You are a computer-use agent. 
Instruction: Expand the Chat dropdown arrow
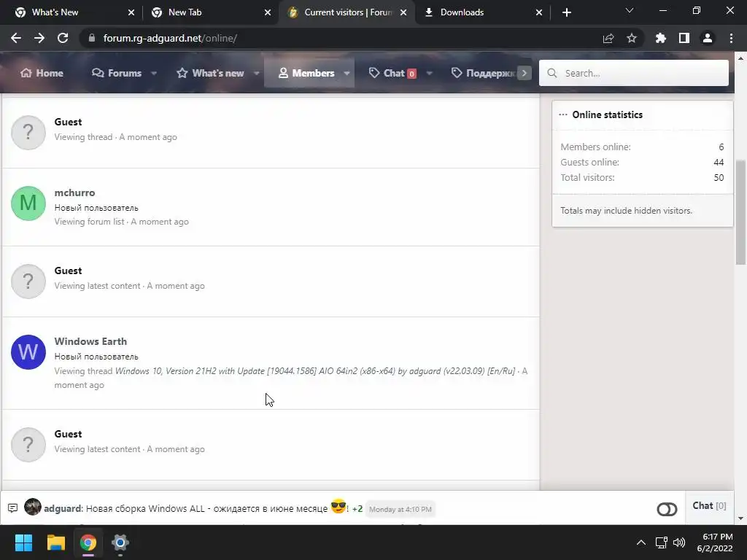tap(429, 74)
